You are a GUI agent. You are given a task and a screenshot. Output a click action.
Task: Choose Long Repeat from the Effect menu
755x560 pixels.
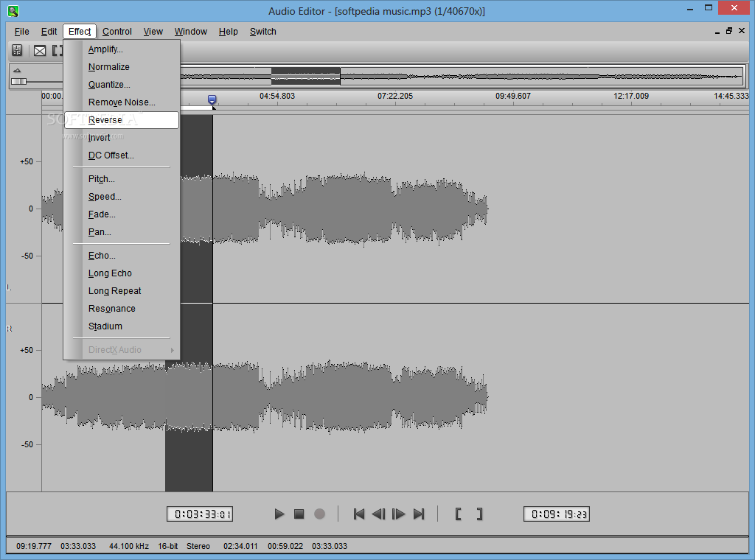point(122,290)
